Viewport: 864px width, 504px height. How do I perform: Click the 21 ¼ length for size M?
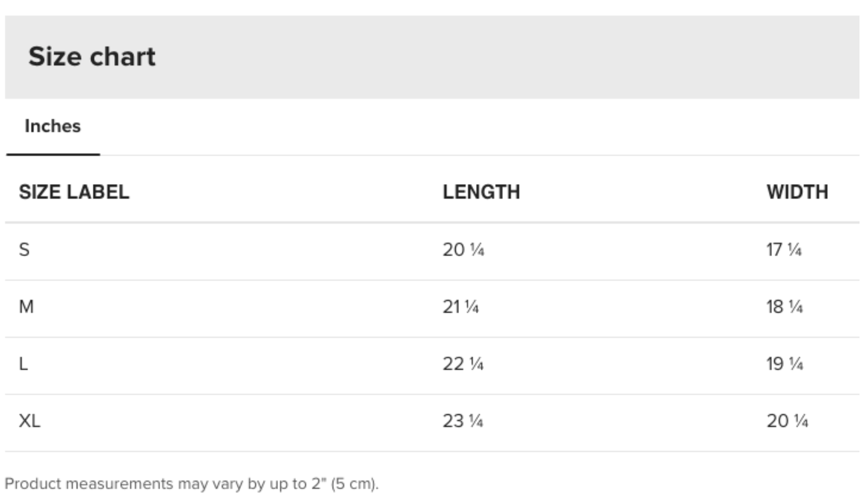coord(460,307)
